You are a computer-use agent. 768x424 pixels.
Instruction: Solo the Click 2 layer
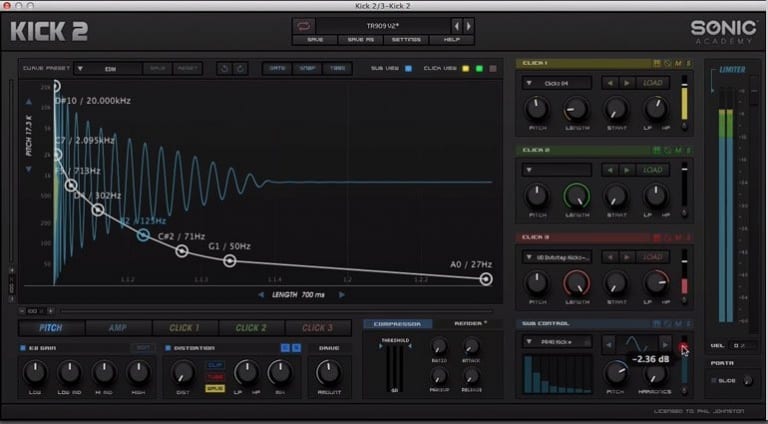(688, 150)
